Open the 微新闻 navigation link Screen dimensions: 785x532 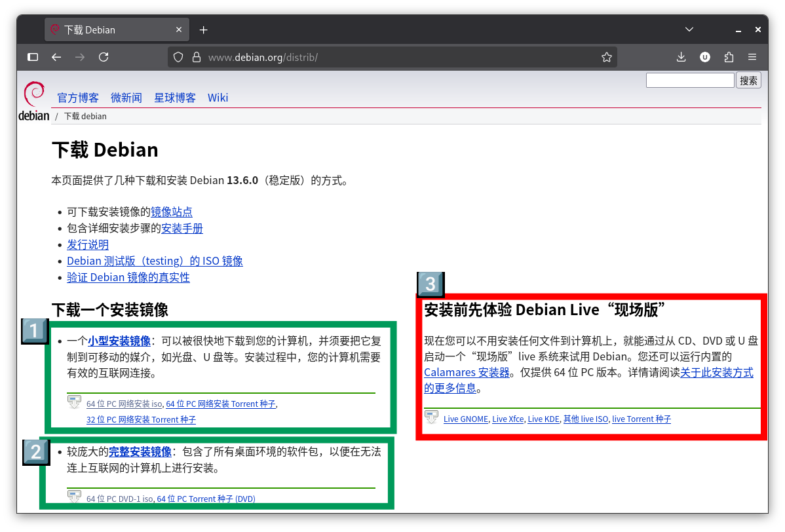[126, 98]
